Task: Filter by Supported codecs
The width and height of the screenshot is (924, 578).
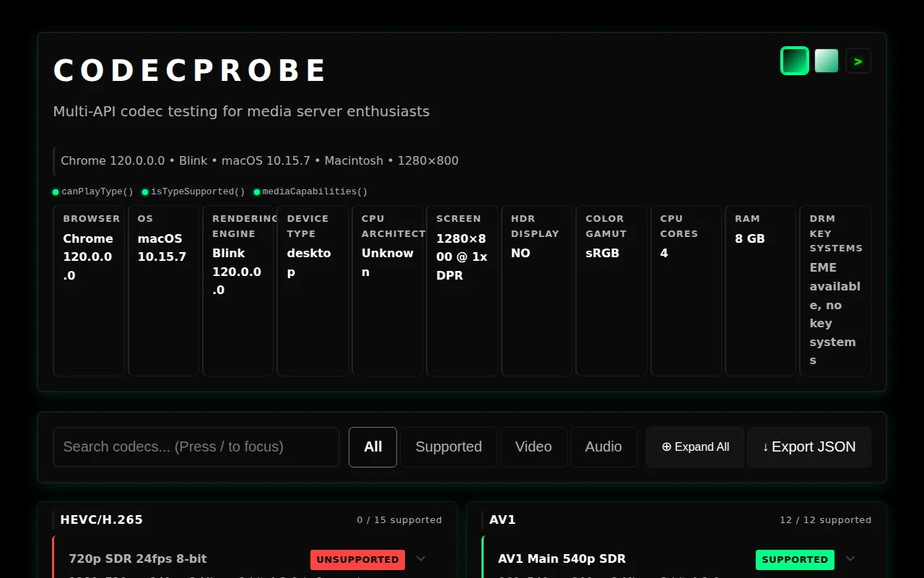Action: pyautogui.click(x=448, y=447)
